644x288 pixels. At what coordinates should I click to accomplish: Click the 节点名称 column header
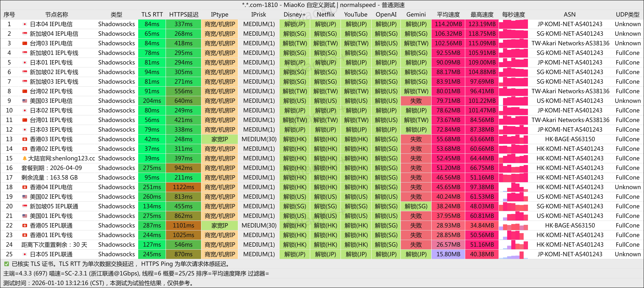tap(56, 15)
